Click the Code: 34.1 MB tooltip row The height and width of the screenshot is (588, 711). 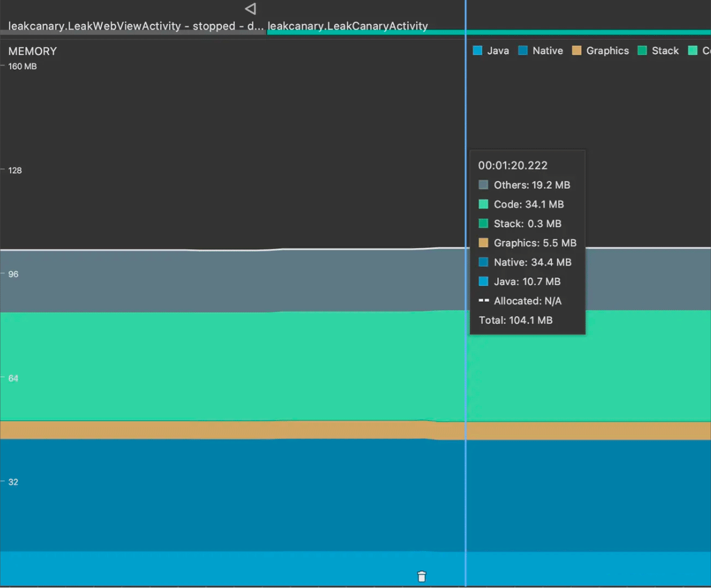521,204
